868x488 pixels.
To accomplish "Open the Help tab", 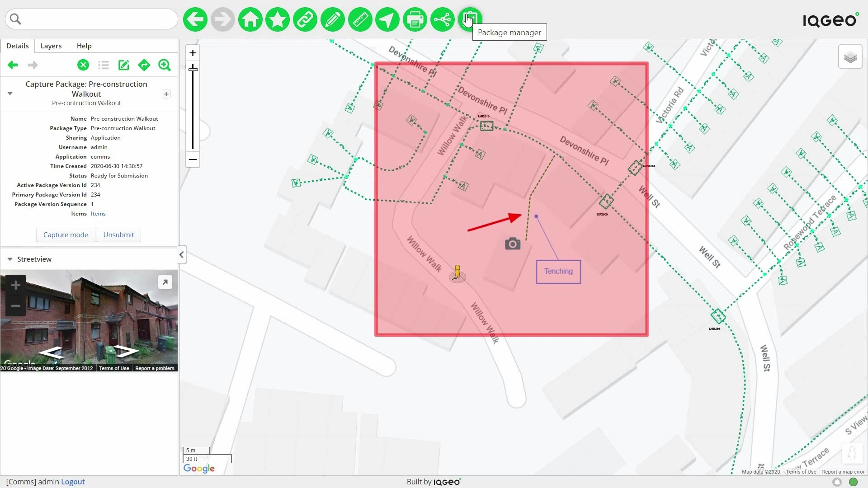I will [84, 46].
